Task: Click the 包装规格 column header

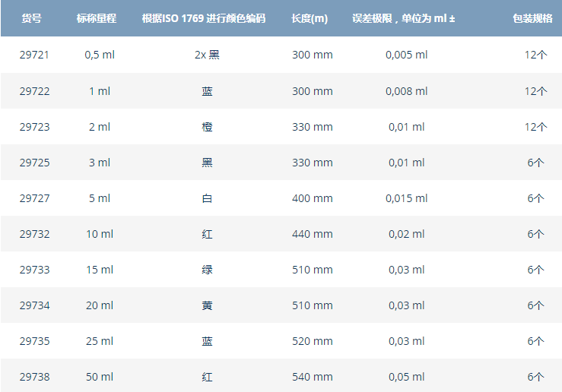Action: (538, 18)
